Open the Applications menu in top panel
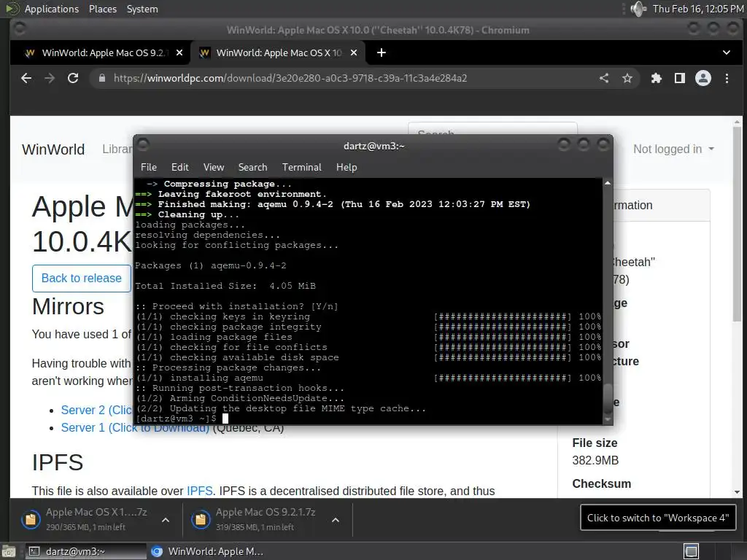Screen dimensions: 747x560 (52, 9)
